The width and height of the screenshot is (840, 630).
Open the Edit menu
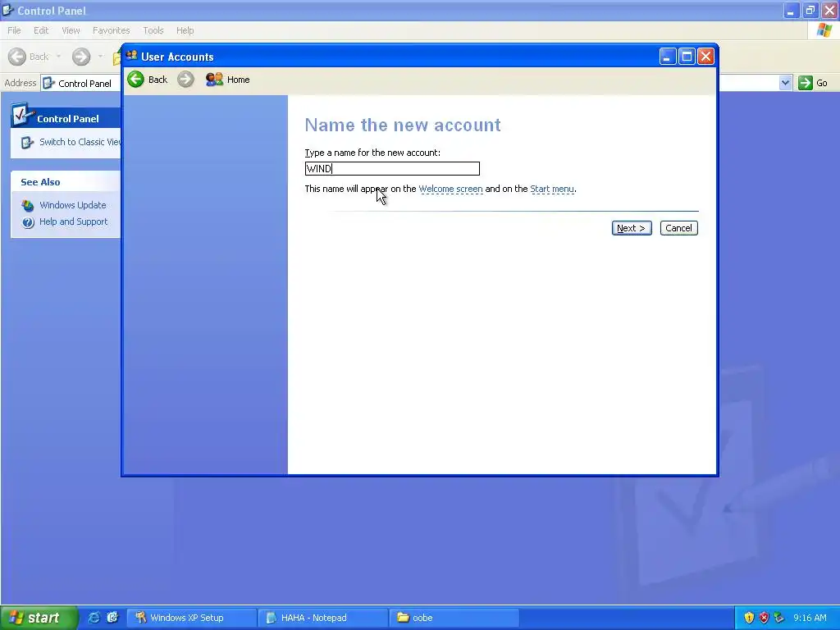[41, 30]
